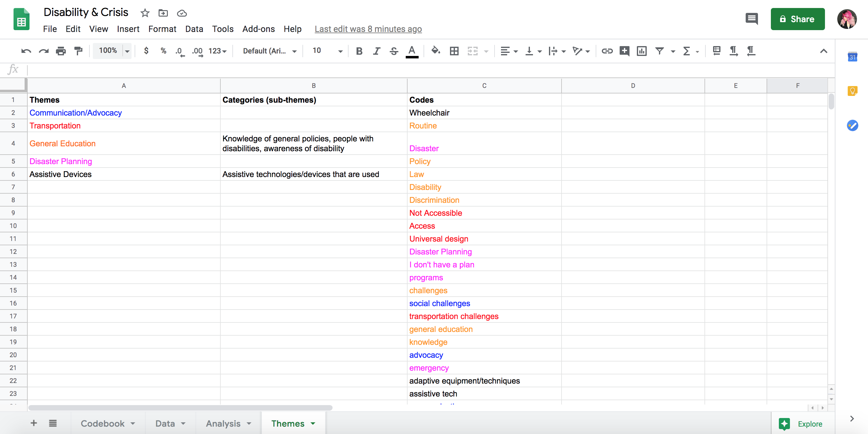Open the zoom level dropdown
The width and height of the screenshot is (868, 434).
click(x=112, y=51)
